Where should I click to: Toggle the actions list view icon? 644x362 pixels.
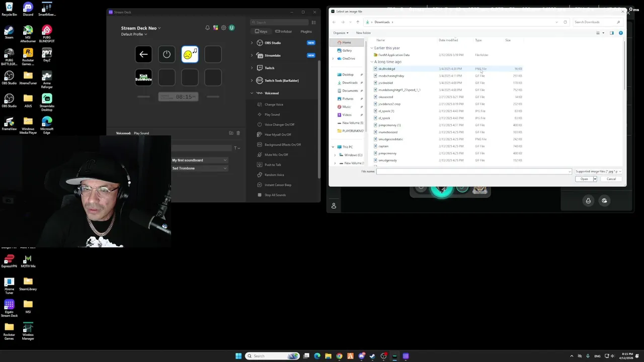313,22
